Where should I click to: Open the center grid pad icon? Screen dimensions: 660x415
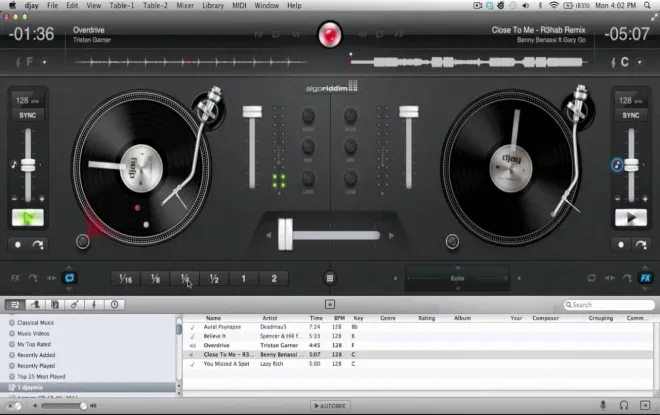[330, 278]
